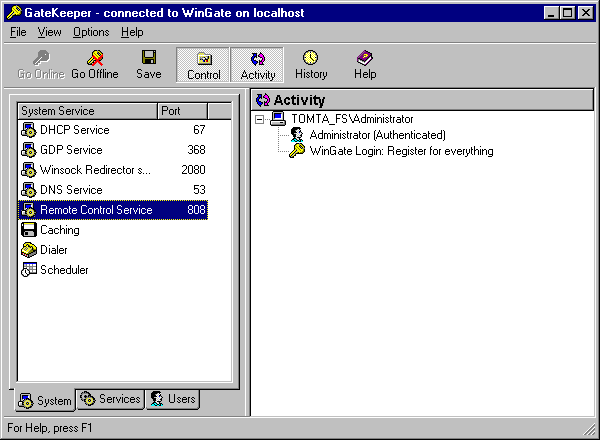Open the Options menu
Viewport: 600px width, 440px height.
(x=91, y=32)
